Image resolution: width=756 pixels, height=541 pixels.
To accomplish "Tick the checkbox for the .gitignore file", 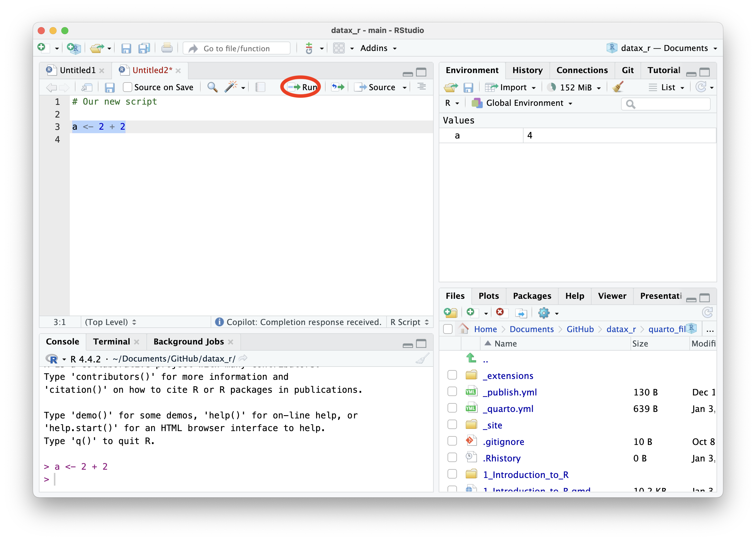I will [452, 441].
